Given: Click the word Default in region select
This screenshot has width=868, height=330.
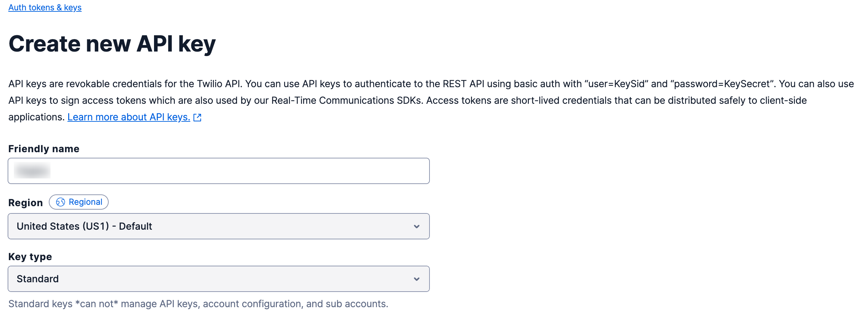Looking at the screenshot, I should point(135,226).
